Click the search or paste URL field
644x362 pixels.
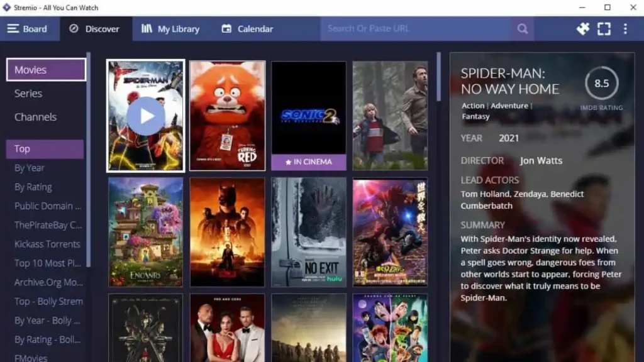tap(415, 29)
